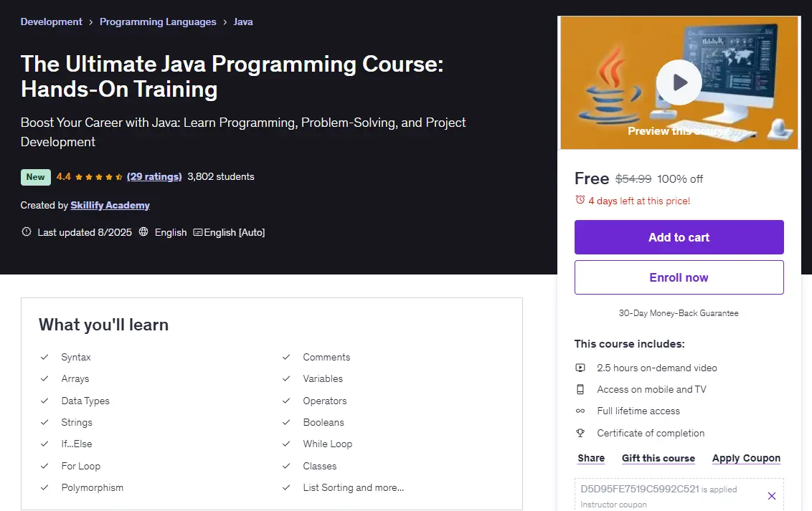Click the English language text
Screen dimensions: 812x511
171,232
